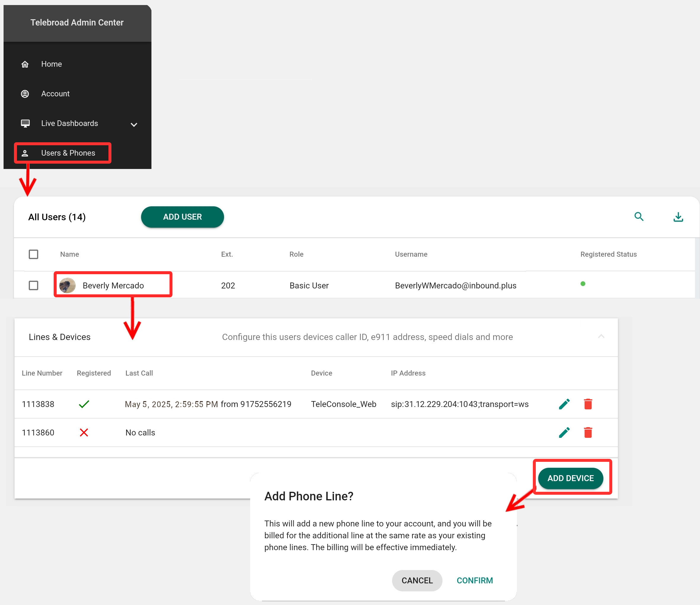Image resolution: width=700 pixels, height=605 pixels.
Task: Click the Live Dashboards monitor icon
Action: click(25, 123)
